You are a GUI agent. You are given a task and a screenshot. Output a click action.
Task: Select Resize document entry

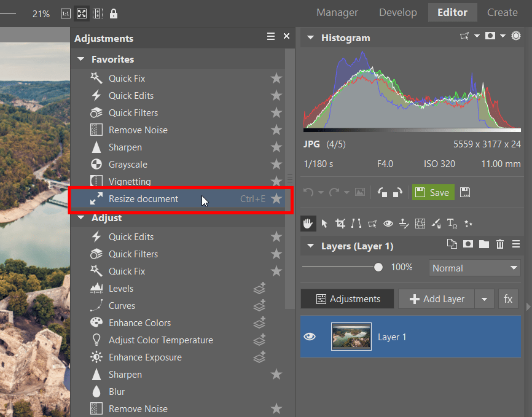pyautogui.click(x=178, y=199)
